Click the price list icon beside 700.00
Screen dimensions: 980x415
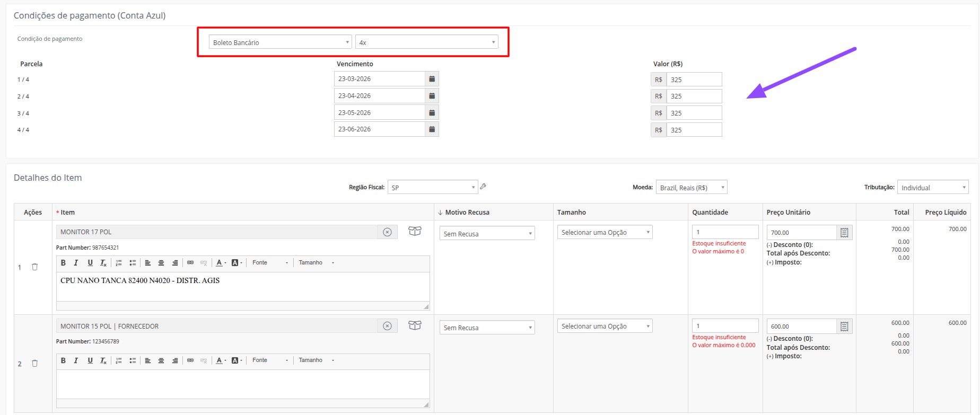pyautogui.click(x=844, y=233)
